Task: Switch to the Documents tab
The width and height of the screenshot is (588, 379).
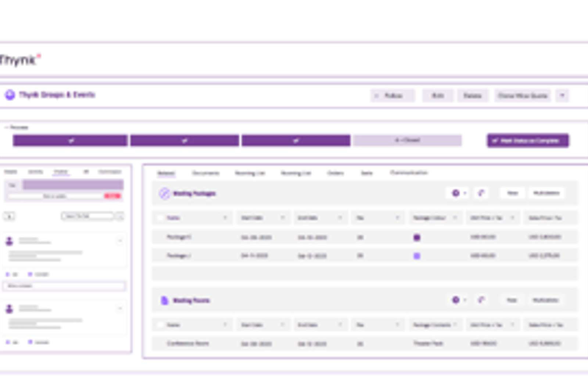Action: coord(206,173)
